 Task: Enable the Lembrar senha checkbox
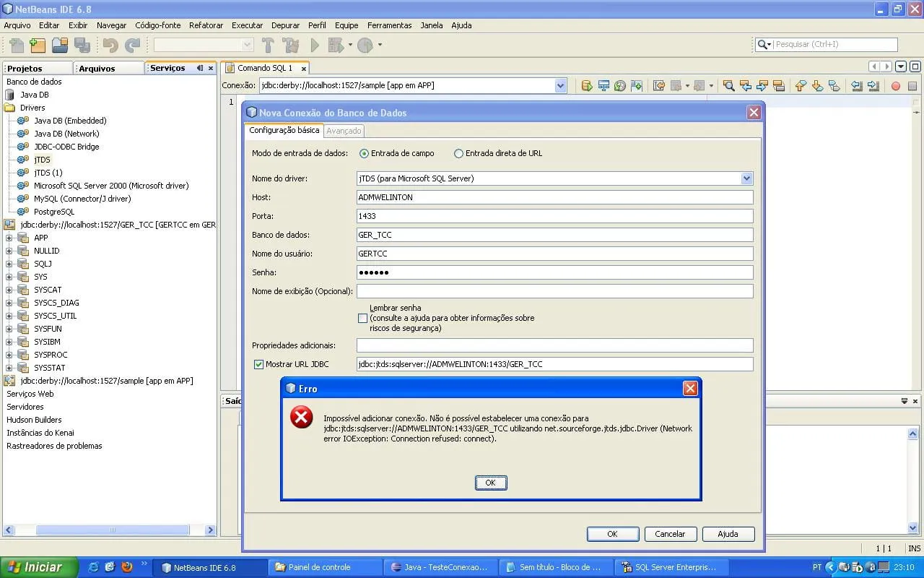362,318
